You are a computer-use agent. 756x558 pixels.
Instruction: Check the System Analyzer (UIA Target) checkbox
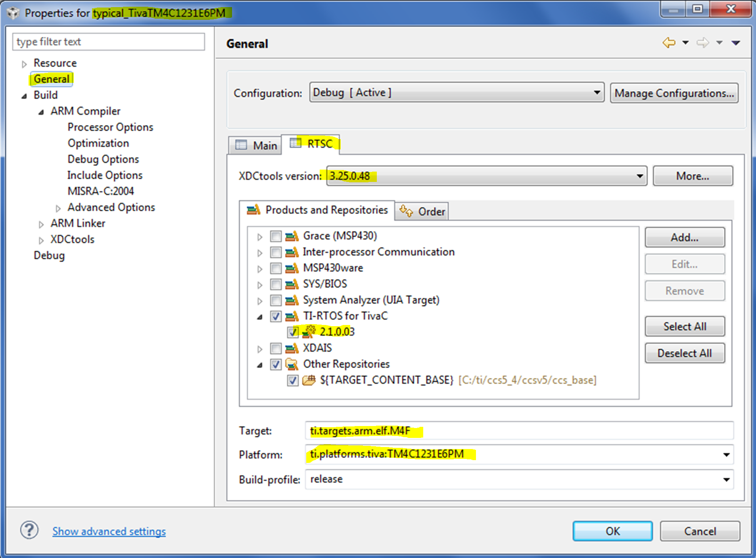276,300
